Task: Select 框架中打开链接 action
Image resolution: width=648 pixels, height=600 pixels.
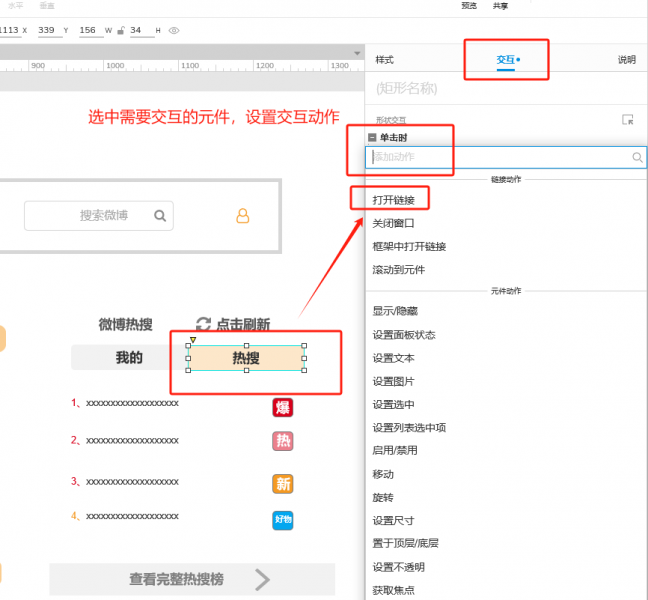Action: pyautogui.click(x=409, y=246)
